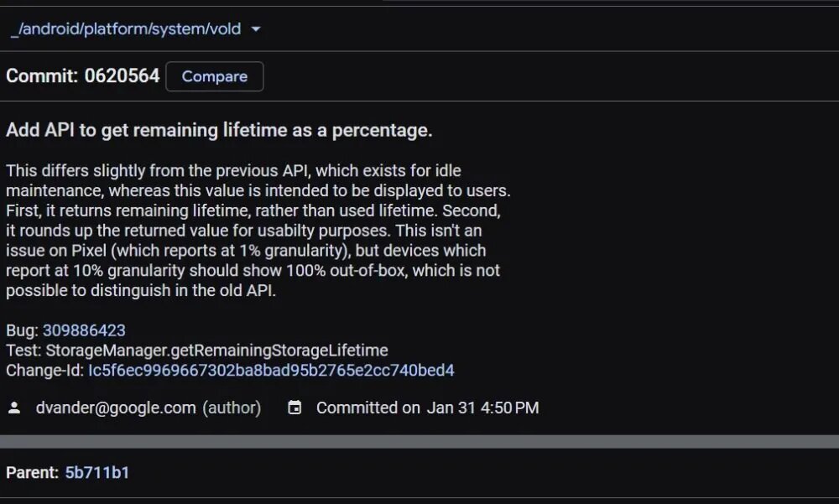The width and height of the screenshot is (839, 504).
Task: Click the 'possible to distinguish in the old API.' line
Action: [x=141, y=290]
